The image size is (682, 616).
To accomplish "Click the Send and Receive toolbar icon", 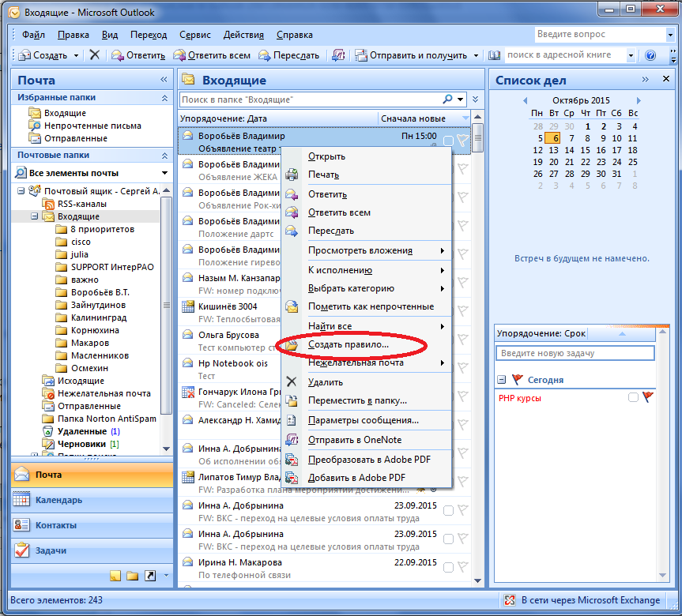I will pyautogui.click(x=360, y=55).
